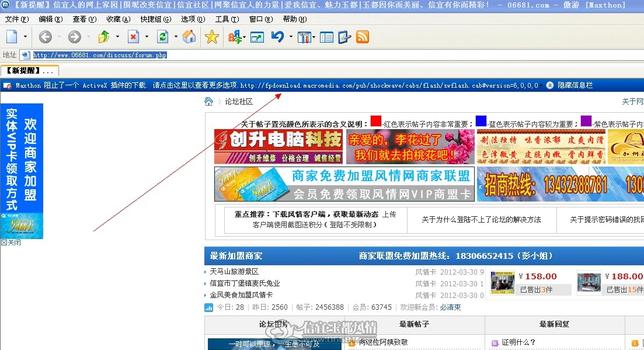Click the red color legend square
Screen dimensions: 644x350
(376, 121)
